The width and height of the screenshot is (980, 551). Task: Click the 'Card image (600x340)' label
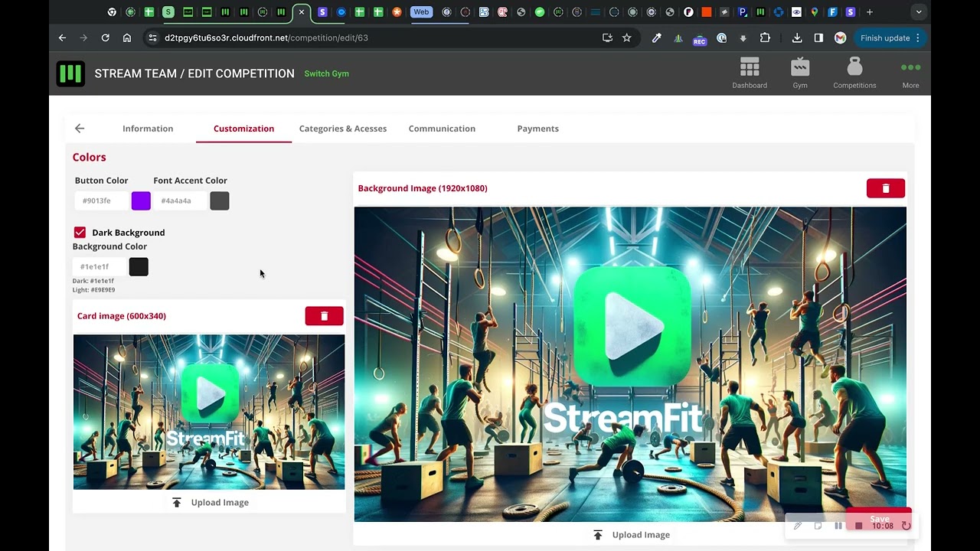[122, 316]
